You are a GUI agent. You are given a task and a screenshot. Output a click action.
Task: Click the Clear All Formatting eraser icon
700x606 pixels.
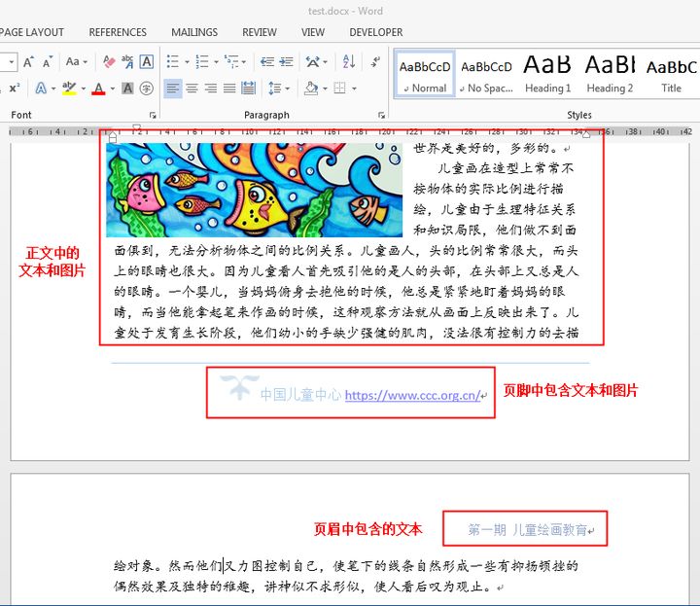[108, 61]
